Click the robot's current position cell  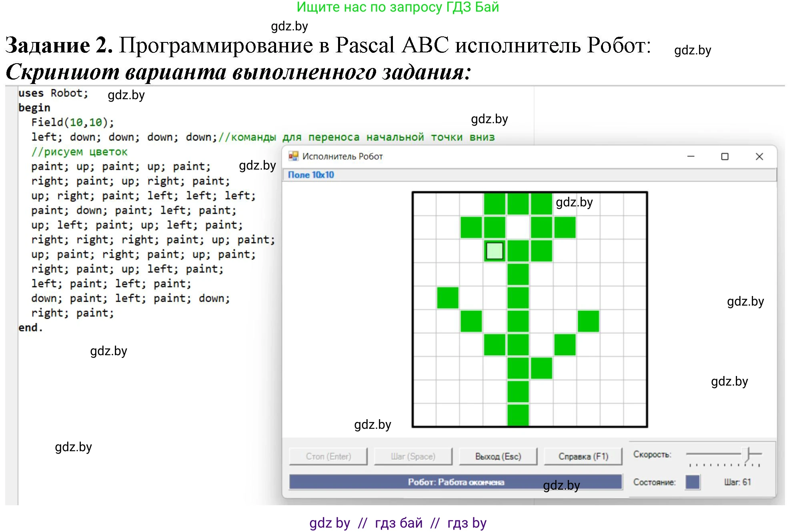pyautogui.click(x=495, y=251)
